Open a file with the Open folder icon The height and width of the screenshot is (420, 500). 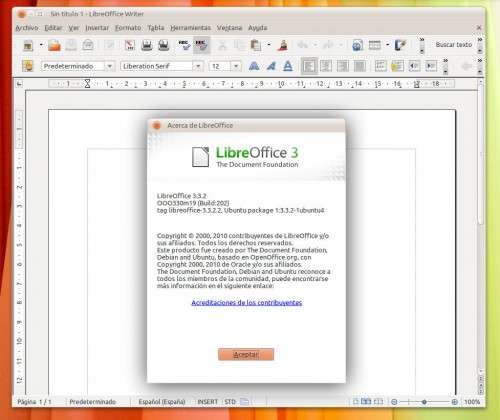coord(54,45)
